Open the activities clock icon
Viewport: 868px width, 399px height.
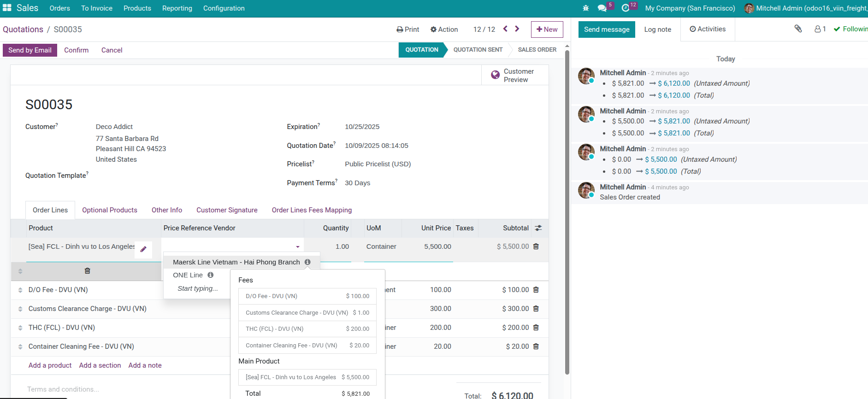(626, 8)
